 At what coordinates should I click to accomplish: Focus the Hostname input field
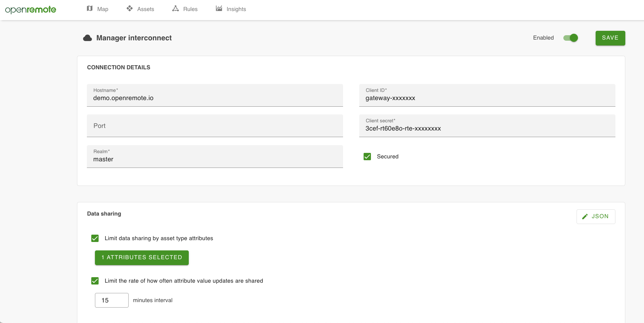(215, 98)
